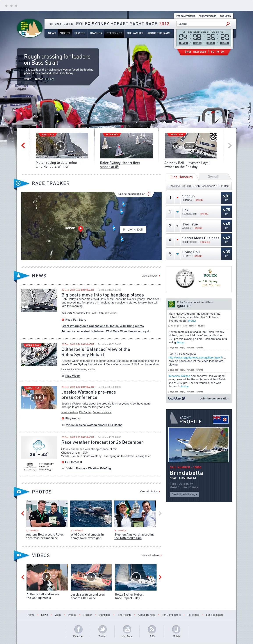
Task: Click View all photos link
Action: pyautogui.click(x=149, y=491)
